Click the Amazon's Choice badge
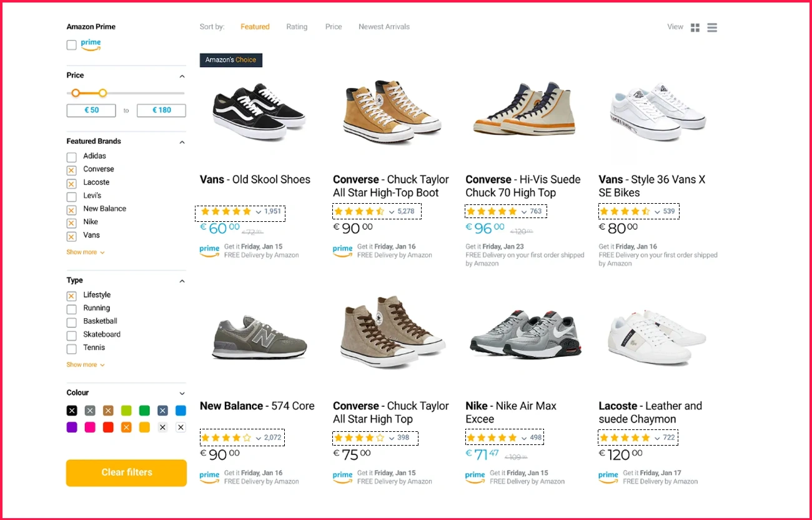Image resolution: width=812 pixels, height=520 pixels. click(231, 60)
